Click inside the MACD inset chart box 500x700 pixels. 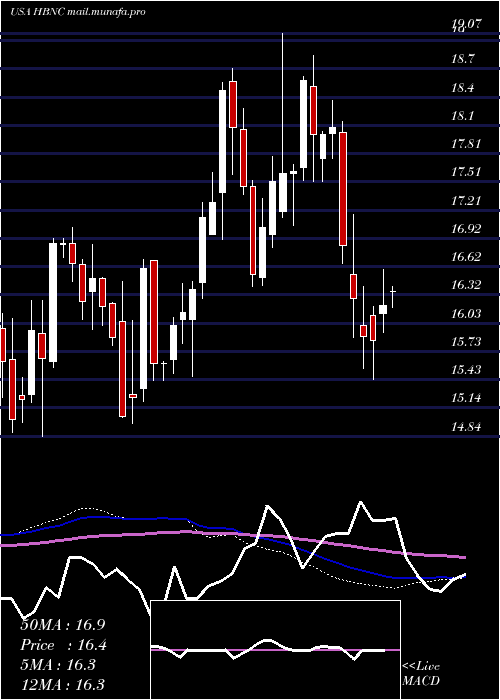tap(275, 650)
